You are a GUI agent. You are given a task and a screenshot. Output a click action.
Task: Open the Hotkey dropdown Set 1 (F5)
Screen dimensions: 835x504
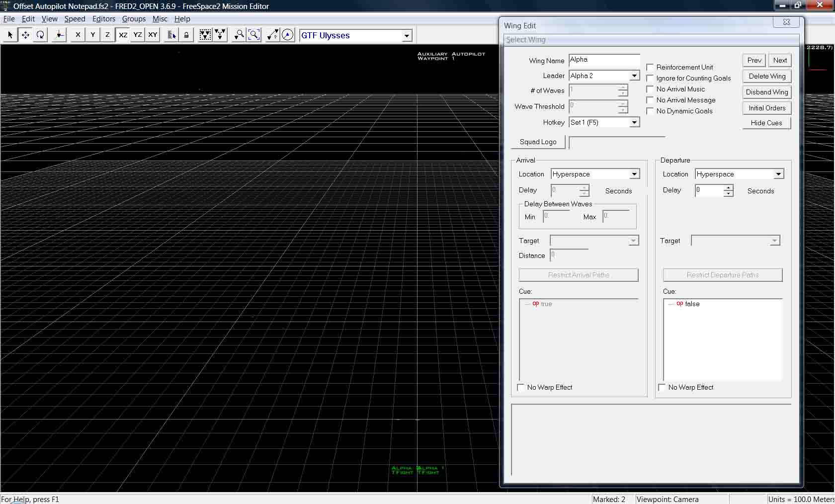pos(604,122)
